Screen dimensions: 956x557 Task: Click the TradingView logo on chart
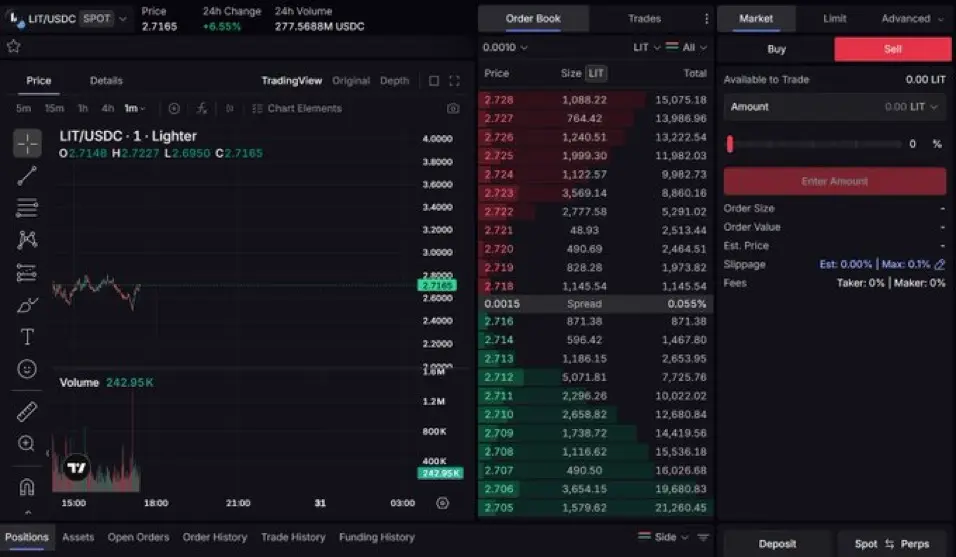[77, 467]
